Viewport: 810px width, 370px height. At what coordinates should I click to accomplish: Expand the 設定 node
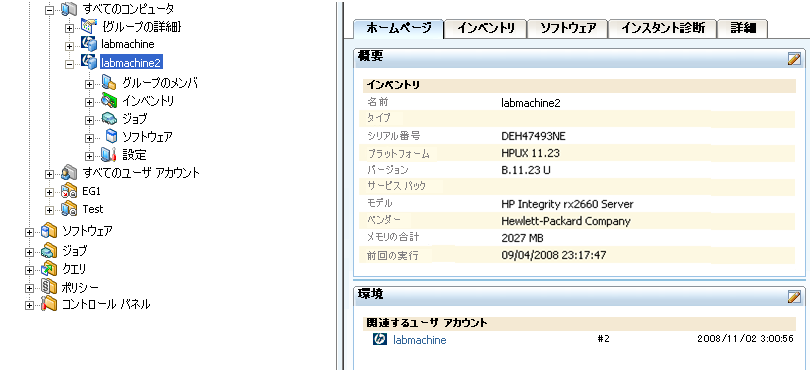coord(89,156)
